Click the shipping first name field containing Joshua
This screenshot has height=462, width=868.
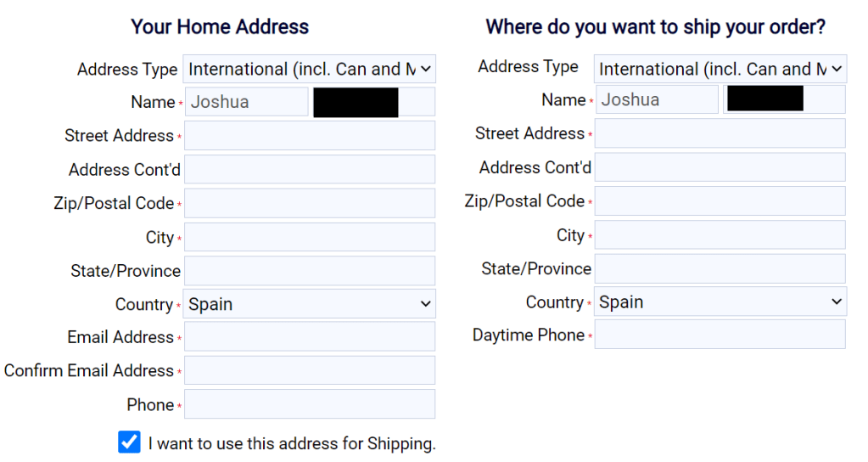point(657,100)
